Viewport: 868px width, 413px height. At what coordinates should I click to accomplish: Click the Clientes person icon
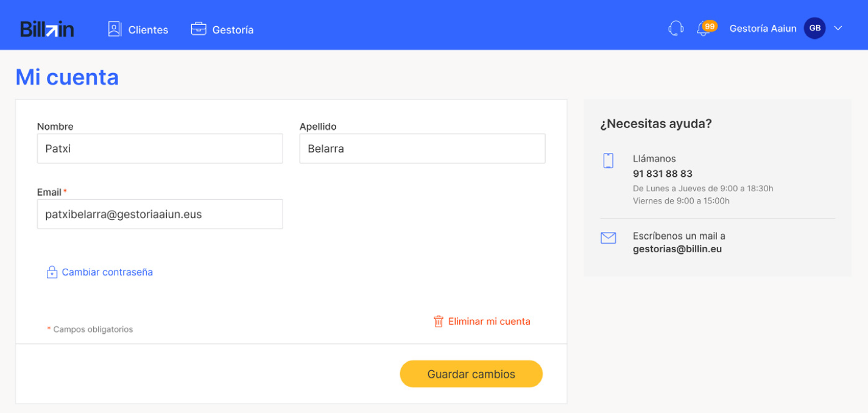coord(115,29)
